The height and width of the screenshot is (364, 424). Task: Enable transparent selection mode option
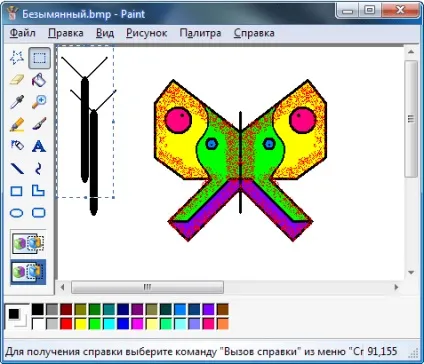[28, 272]
